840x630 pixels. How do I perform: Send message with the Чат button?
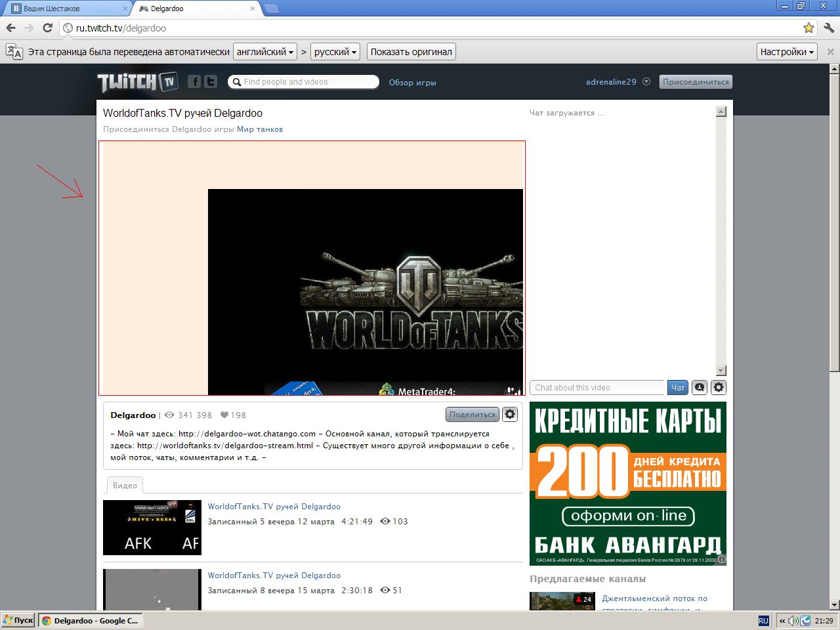coord(678,387)
